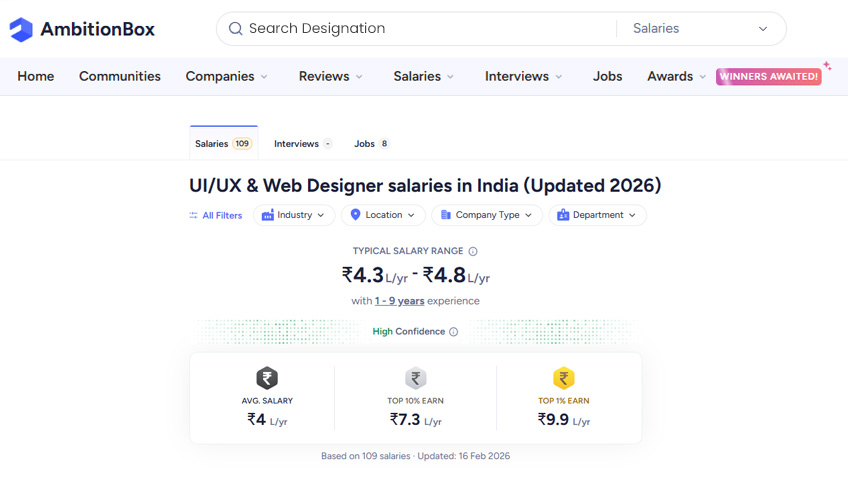Click the Company Type building icon
The width and height of the screenshot is (848, 477).
[446, 215]
